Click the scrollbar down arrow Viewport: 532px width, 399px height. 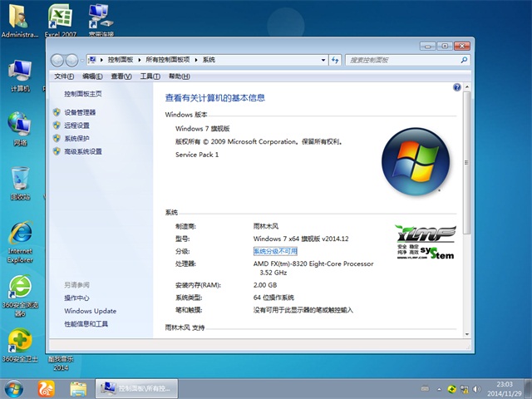[x=467, y=334]
